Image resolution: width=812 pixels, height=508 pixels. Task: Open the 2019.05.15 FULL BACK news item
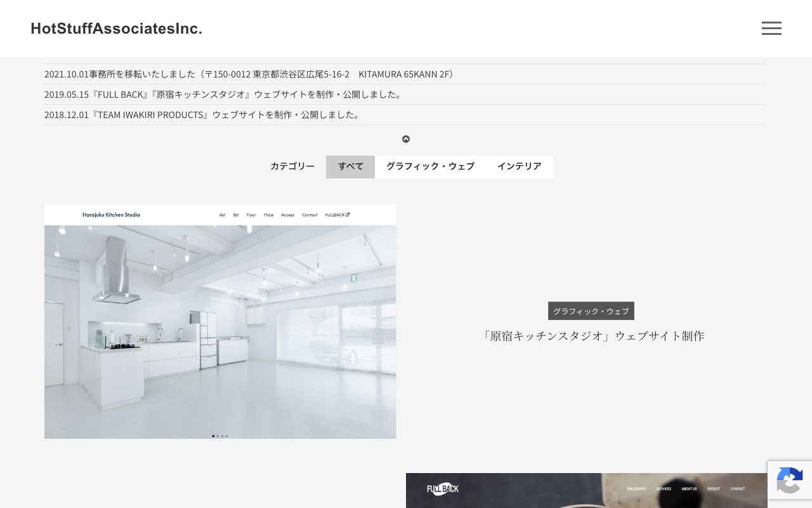[224, 95]
